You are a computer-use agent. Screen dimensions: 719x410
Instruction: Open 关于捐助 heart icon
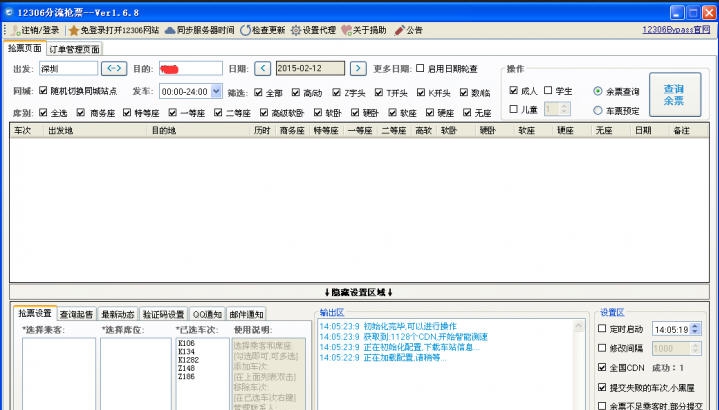pyautogui.click(x=346, y=30)
